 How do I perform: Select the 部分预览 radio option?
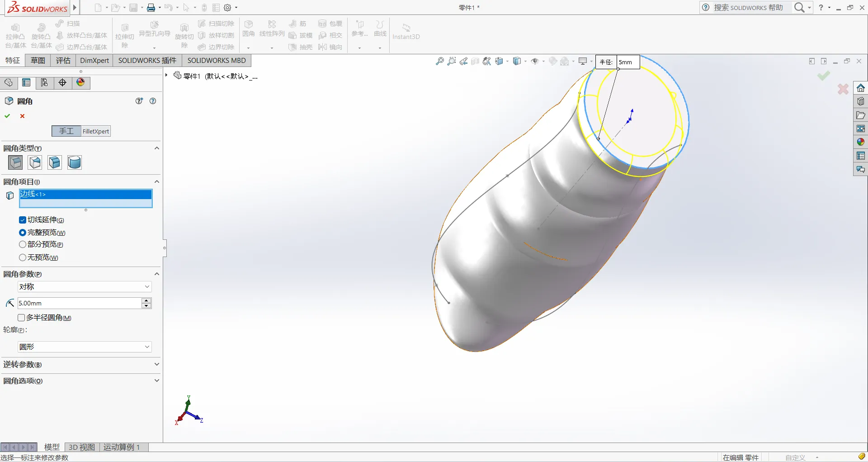pyautogui.click(x=23, y=244)
